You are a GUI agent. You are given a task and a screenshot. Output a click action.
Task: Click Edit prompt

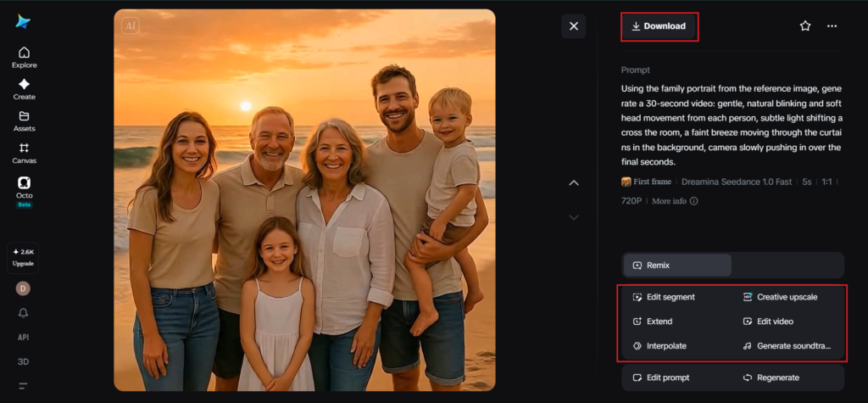pos(661,378)
